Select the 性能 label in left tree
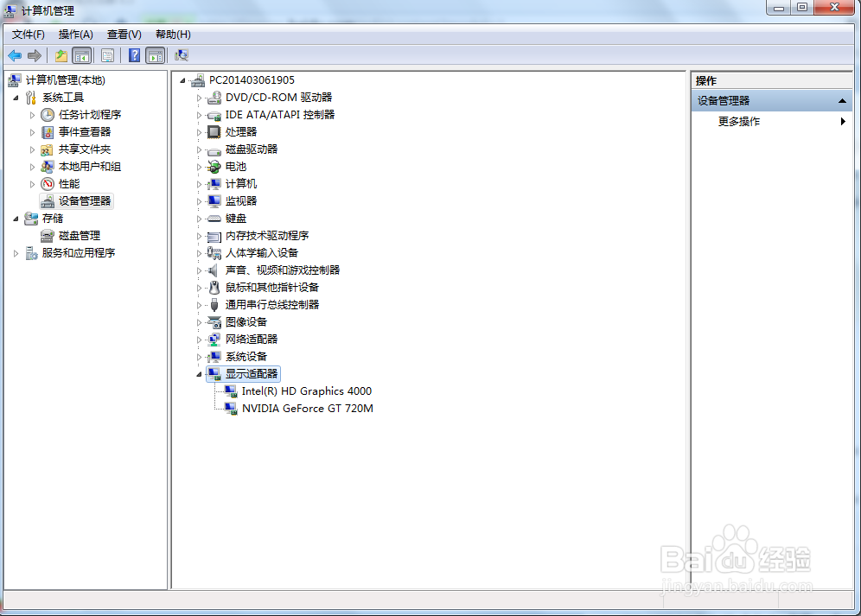 69,184
